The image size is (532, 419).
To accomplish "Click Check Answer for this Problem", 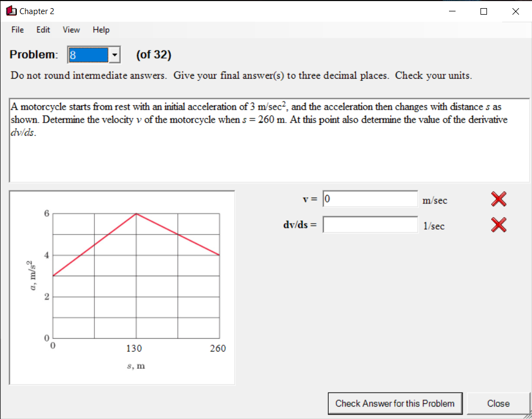I will tap(395, 403).
